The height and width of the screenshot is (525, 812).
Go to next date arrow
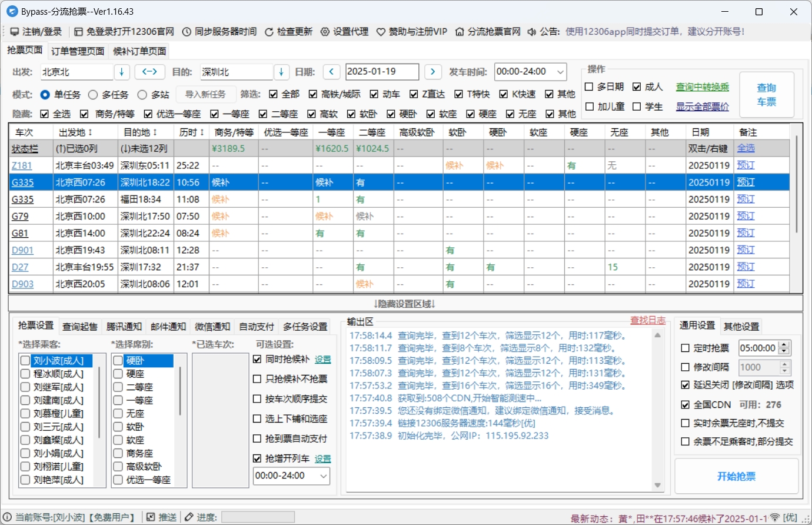[x=432, y=72]
